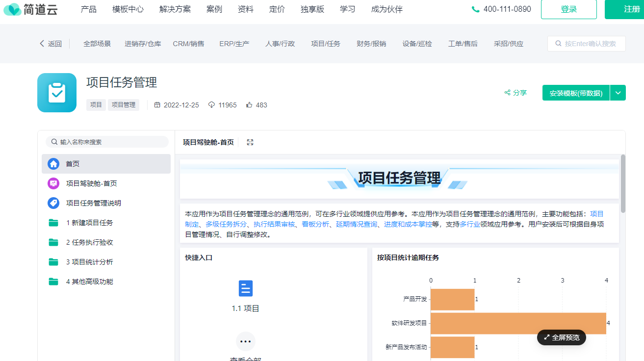Select the CRM/销售 category tab

(189, 44)
